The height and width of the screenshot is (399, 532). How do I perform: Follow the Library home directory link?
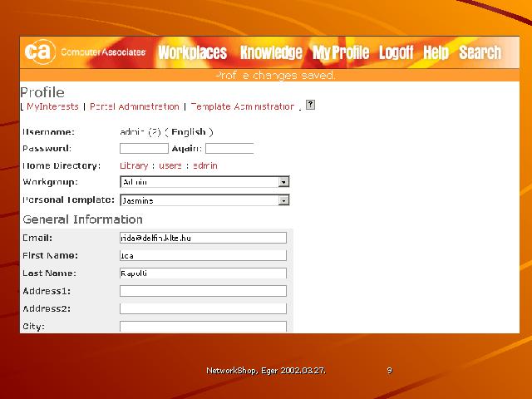click(x=134, y=165)
